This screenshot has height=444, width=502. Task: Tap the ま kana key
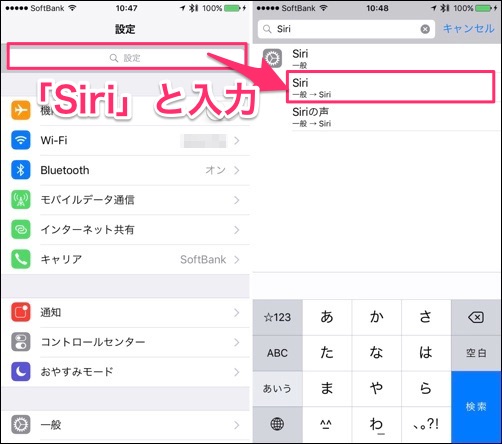click(327, 388)
